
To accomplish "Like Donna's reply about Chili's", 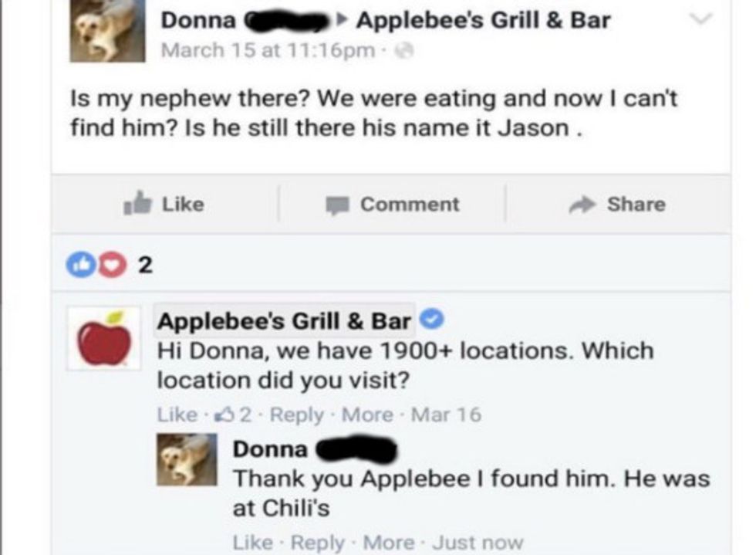I will click(x=251, y=543).
